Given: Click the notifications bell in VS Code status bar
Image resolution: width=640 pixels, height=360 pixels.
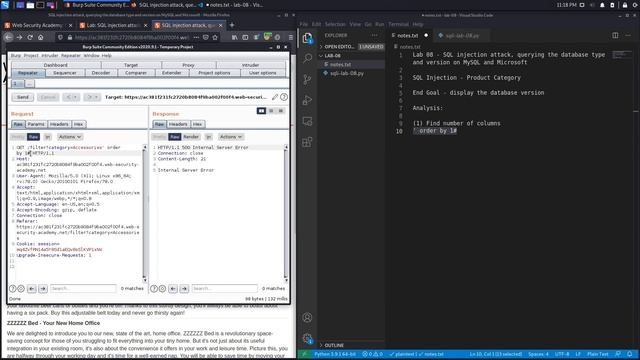Looking at the screenshot, I should (x=630, y=354).
